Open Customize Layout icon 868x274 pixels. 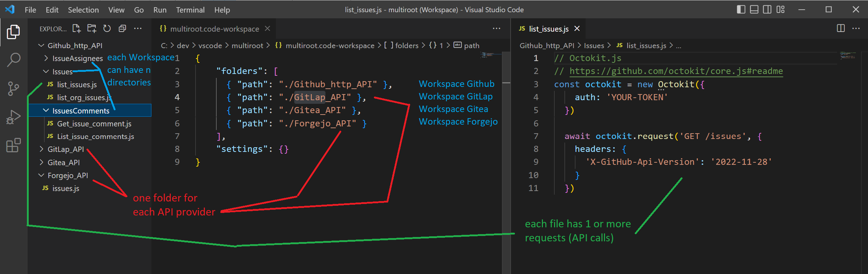tap(780, 10)
